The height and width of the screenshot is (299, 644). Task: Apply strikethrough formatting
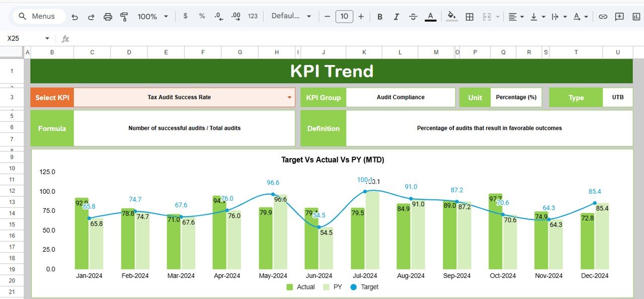(413, 16)
